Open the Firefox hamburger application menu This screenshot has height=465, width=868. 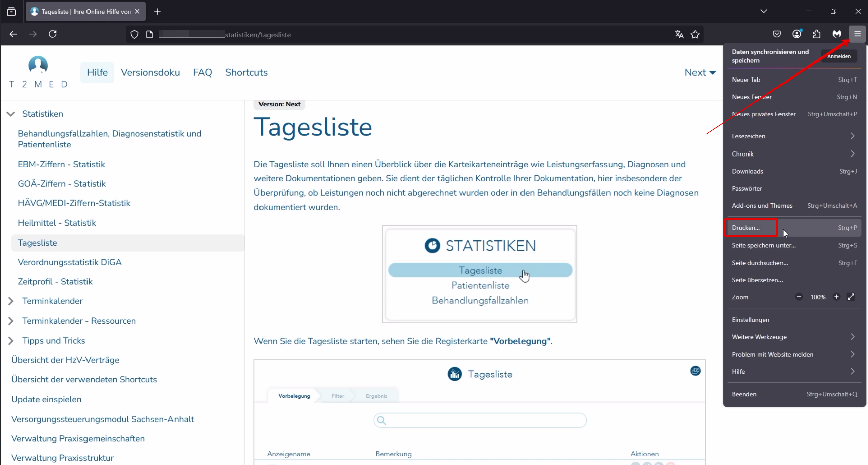pyautogui.click(x=857, y=34)
